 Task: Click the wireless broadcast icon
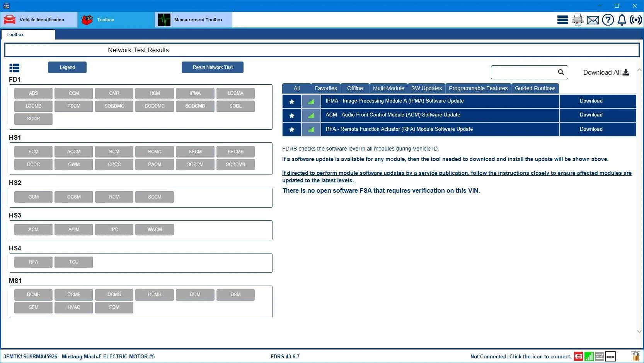(x=635, y=20)
